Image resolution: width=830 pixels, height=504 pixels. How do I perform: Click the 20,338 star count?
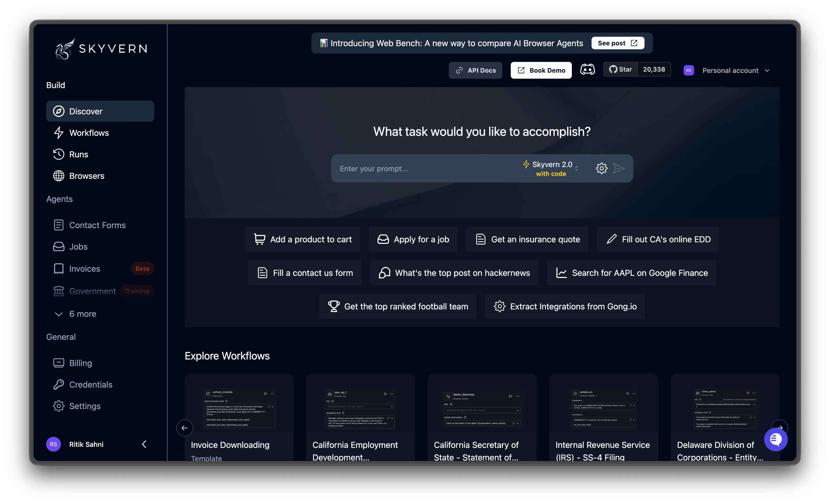[x=654, y=69]
